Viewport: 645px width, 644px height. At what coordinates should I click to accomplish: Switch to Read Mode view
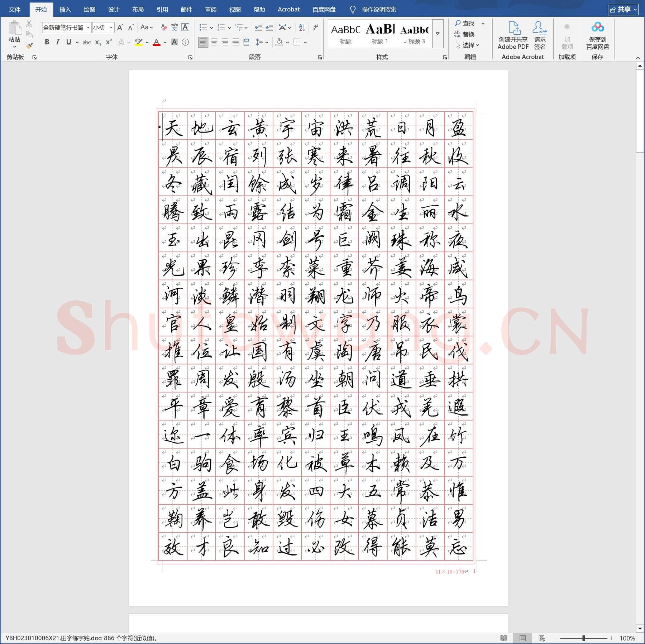(x=503, y=638)
